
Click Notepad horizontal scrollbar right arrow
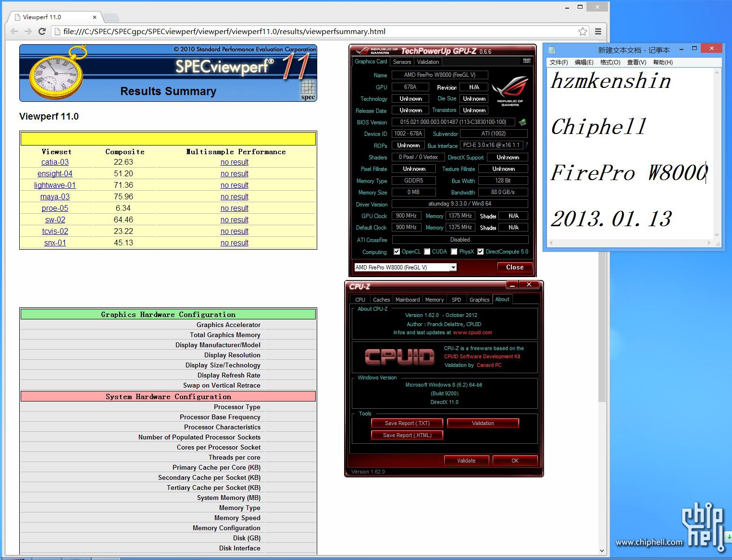coord(708,243)
